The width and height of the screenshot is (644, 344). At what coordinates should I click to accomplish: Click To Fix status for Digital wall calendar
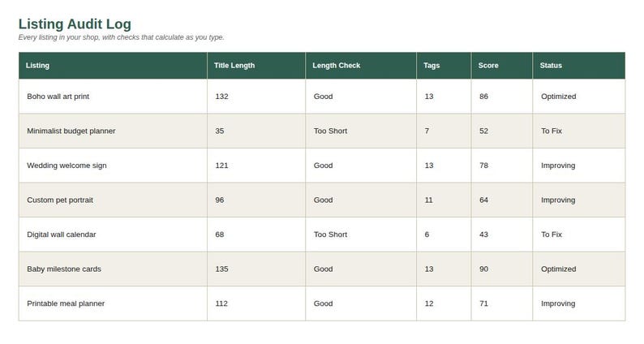(x=552, y=234)
